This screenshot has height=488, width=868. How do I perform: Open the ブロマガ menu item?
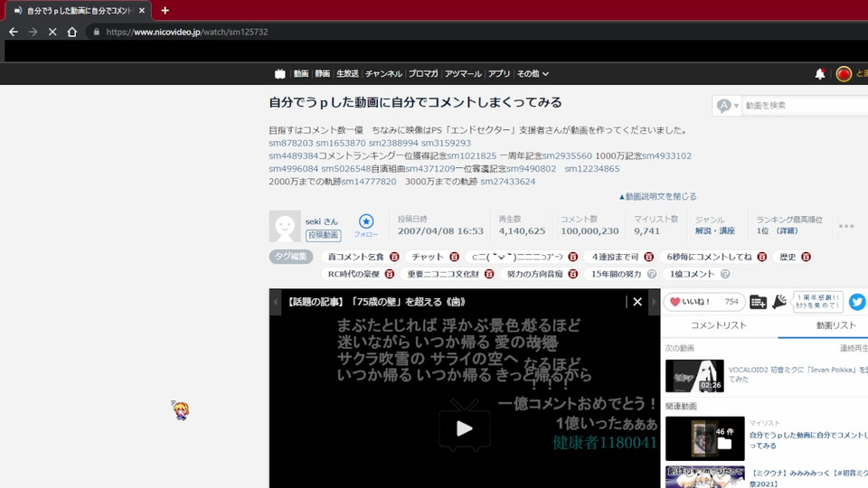tap(423, 73)
